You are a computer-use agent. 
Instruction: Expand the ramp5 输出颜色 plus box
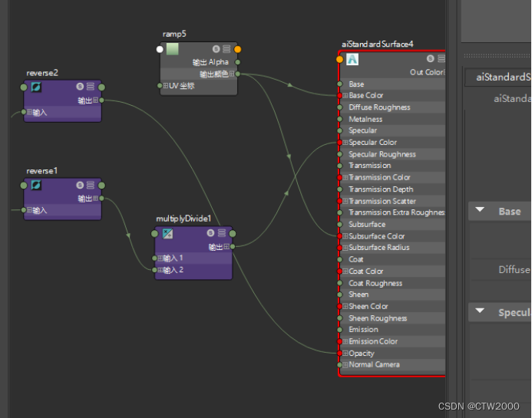(x=232, y=74)
